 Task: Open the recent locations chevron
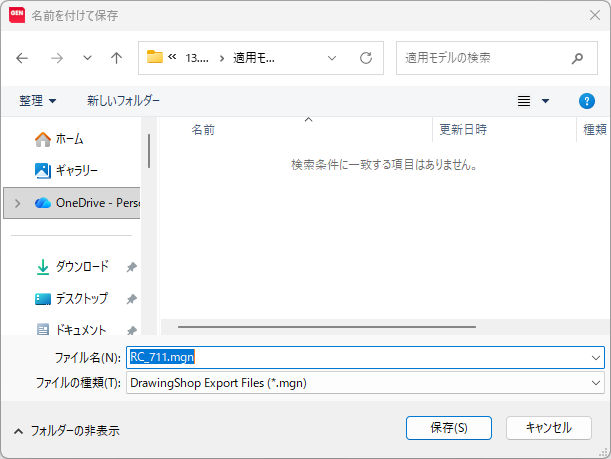click(x=87, y=58)
